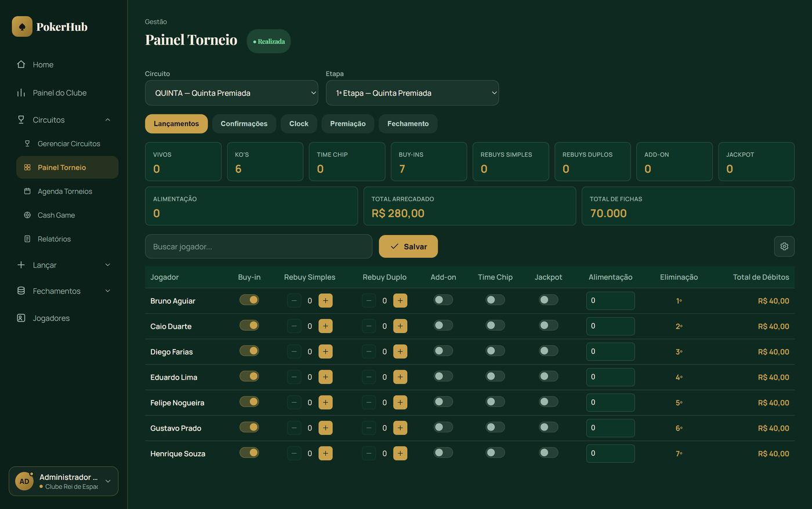Click the Total de Fichas 70.000 card

point(688,206)
